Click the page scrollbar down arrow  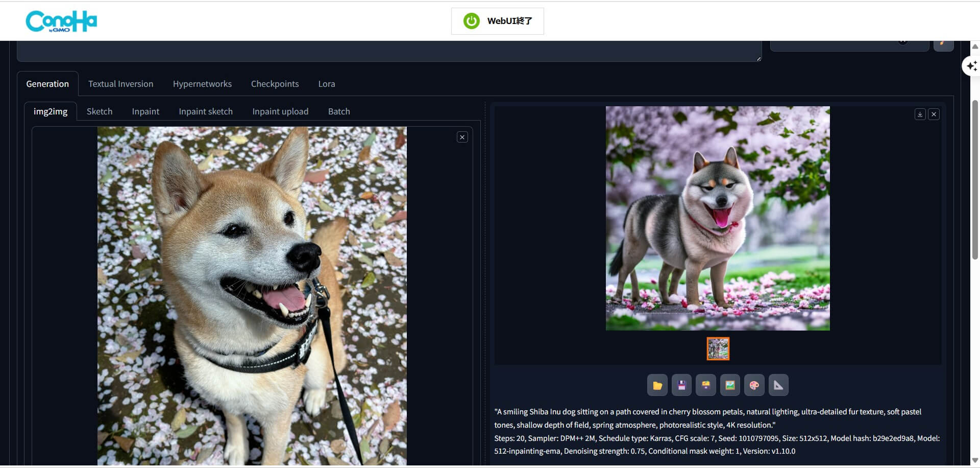[975, 460]
